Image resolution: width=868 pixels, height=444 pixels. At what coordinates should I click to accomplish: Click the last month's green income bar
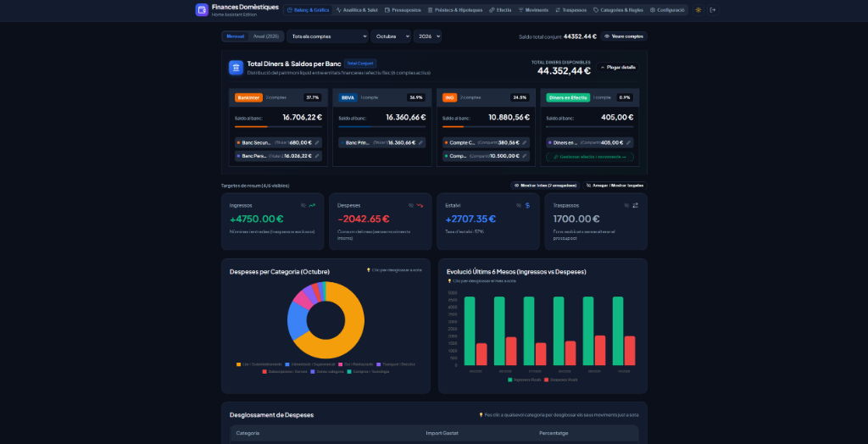pos(618,331)
